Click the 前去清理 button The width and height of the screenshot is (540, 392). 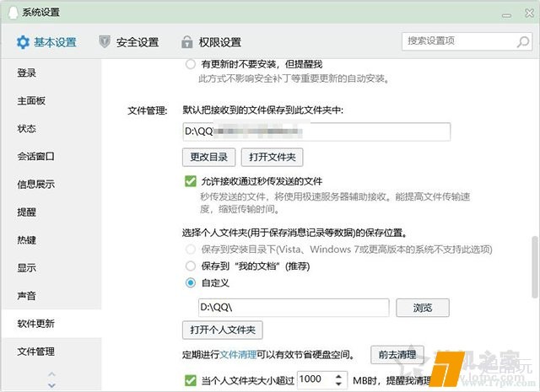[397, 355]
